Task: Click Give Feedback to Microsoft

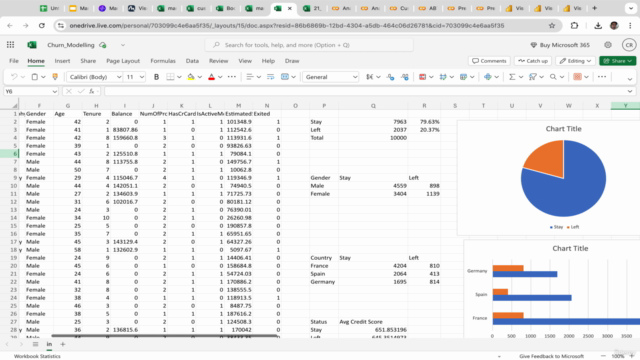Action: (x=551, y=356)
